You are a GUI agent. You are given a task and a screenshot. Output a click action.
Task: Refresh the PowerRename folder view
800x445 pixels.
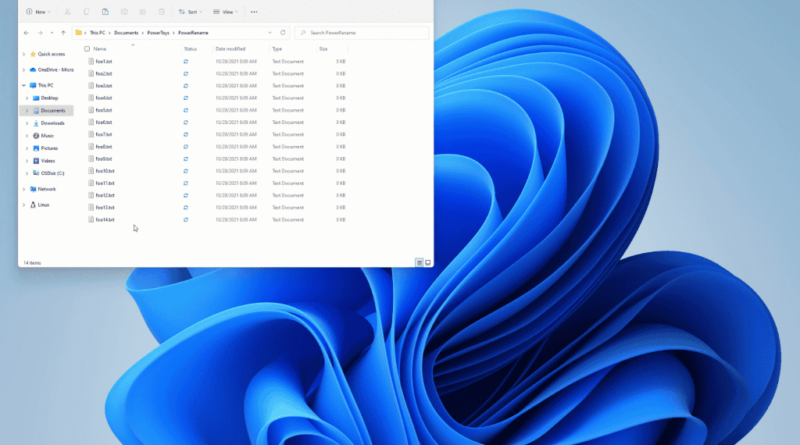pyautogui.click(x=283, y=33)
